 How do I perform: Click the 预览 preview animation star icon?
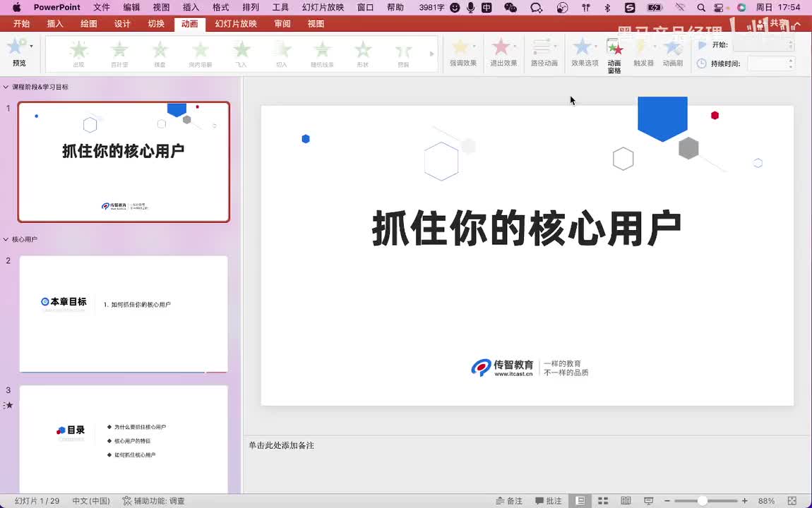pyautogui.click(x=16, y=47)
